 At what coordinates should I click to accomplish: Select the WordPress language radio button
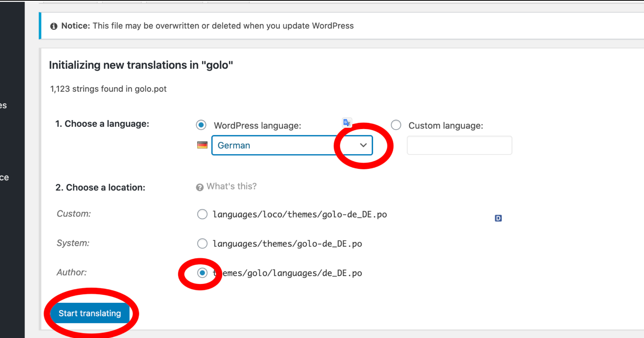(201, 125)
